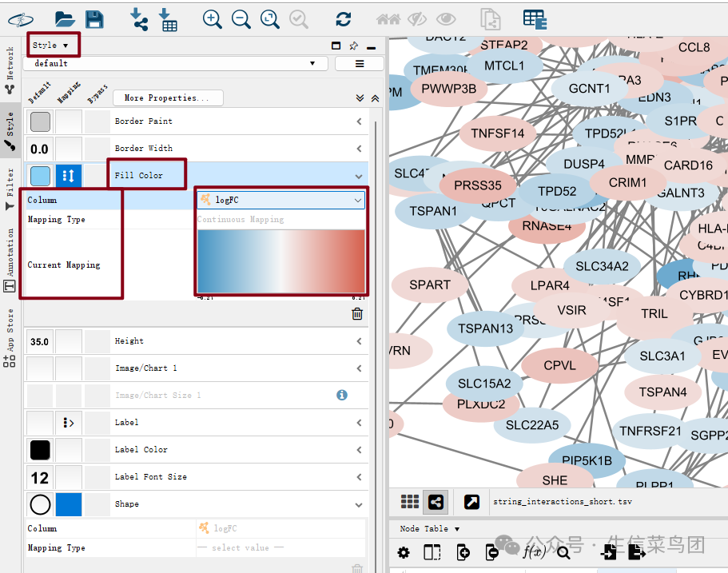
Task: Expand all style property rows
Action: pyautogui.click(x=360, y=98)
